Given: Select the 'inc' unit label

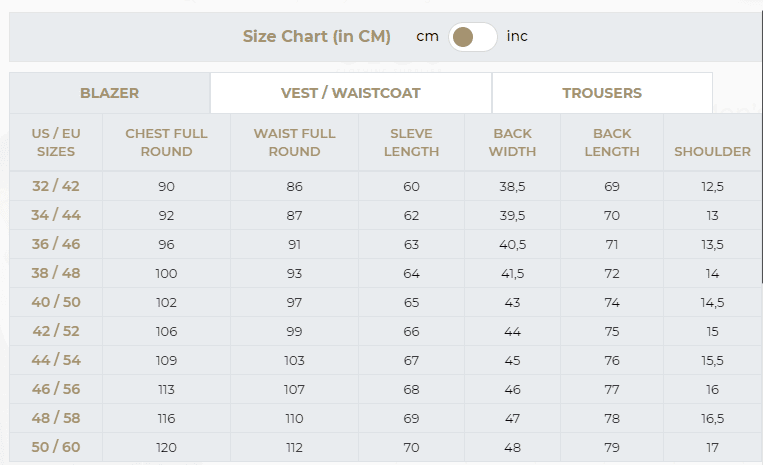Looking at the screenshot, I should coord(517,36).
